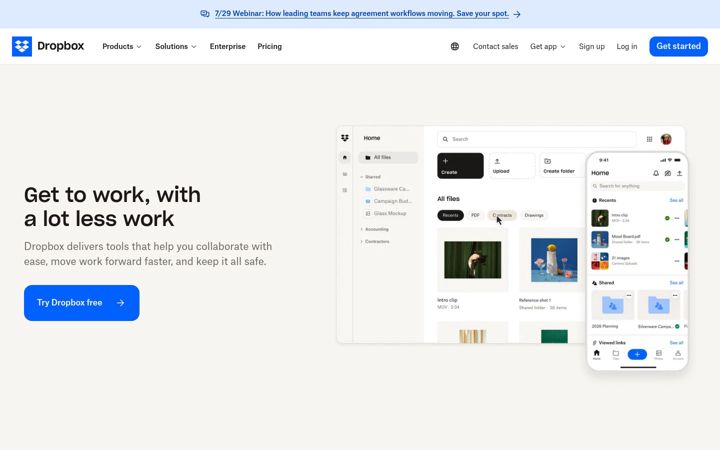Click the black Create tile with plus
Screen dimensions: 720x450
pyautogui.click(x=460, y=166)
